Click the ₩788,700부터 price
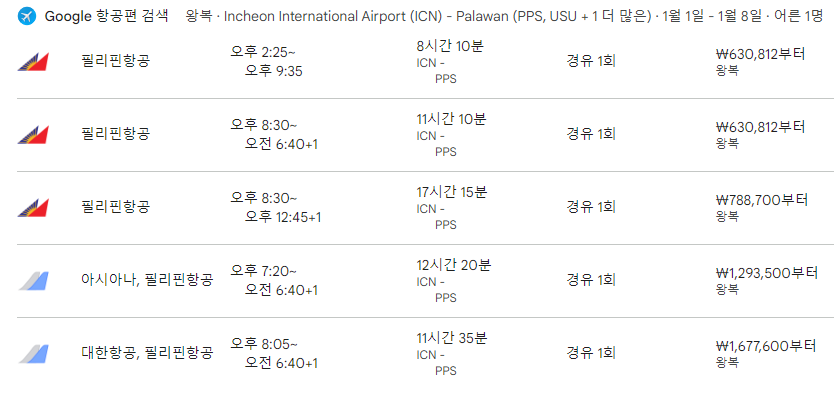Viewport: 834px width, 393px height. point(762,200)
